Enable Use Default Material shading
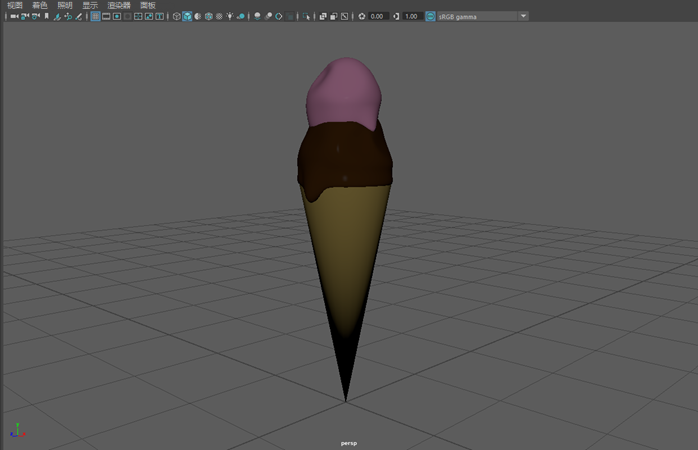The height and width of the screenshot is (450, 698). 198,16
